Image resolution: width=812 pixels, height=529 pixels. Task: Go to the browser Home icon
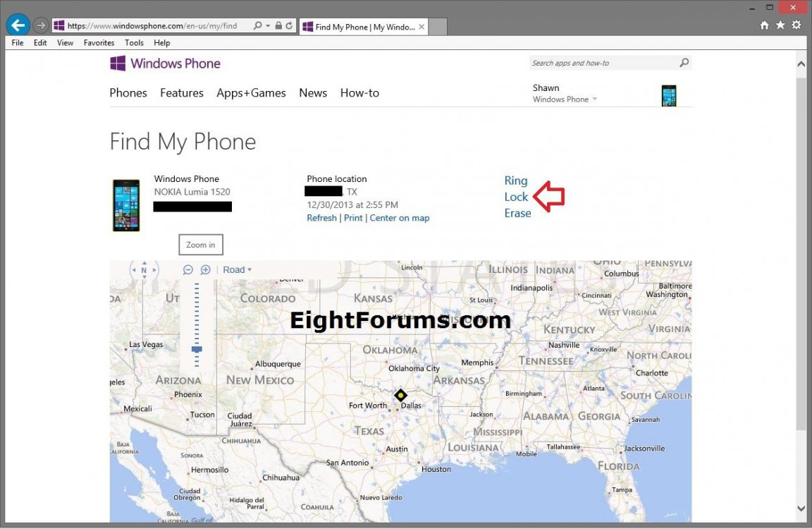point(764,25)
